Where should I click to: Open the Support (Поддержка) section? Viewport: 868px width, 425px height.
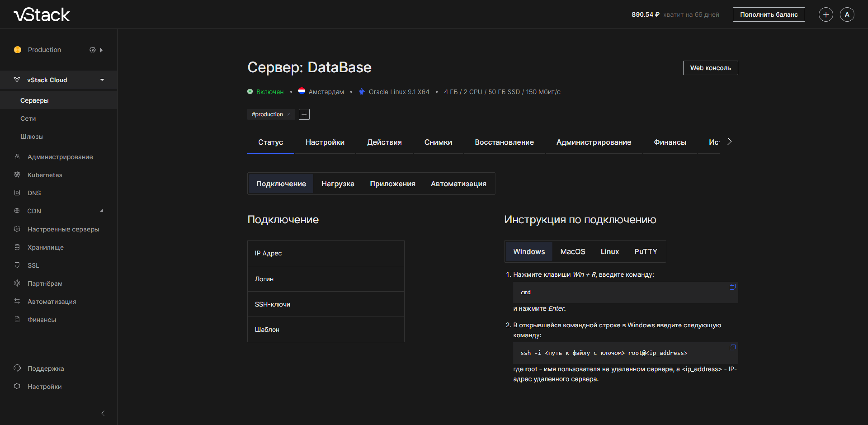tap(45, 368)
